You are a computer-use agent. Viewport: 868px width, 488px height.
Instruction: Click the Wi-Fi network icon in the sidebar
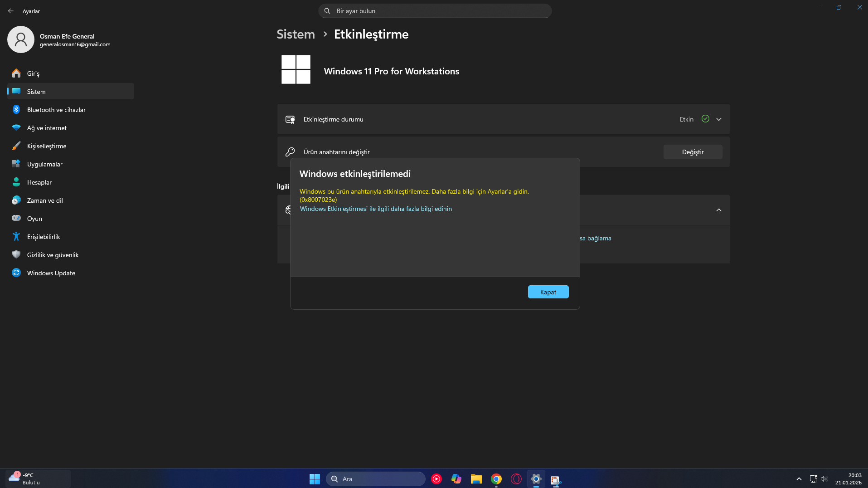pos(16,127)
